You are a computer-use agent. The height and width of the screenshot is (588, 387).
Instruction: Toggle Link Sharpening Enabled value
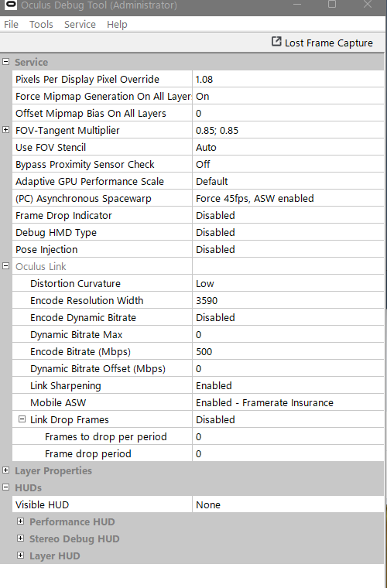pos(288,385)
